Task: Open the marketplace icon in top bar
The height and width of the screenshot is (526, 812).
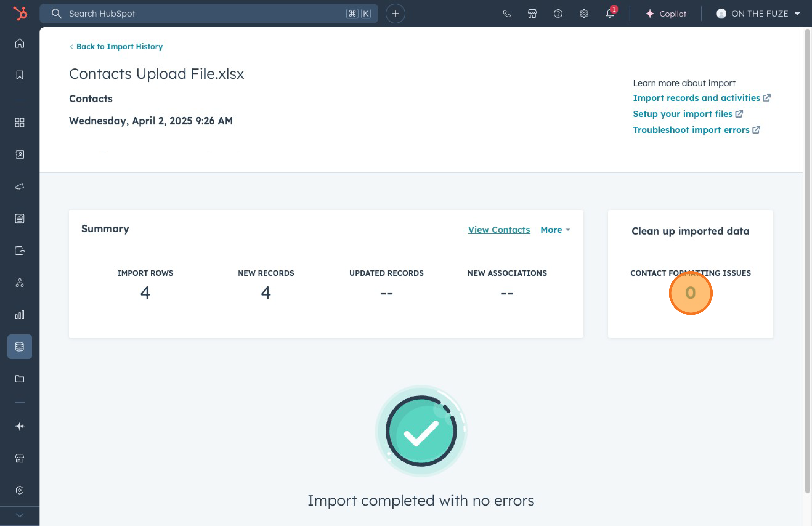Action: click(532, 14)
